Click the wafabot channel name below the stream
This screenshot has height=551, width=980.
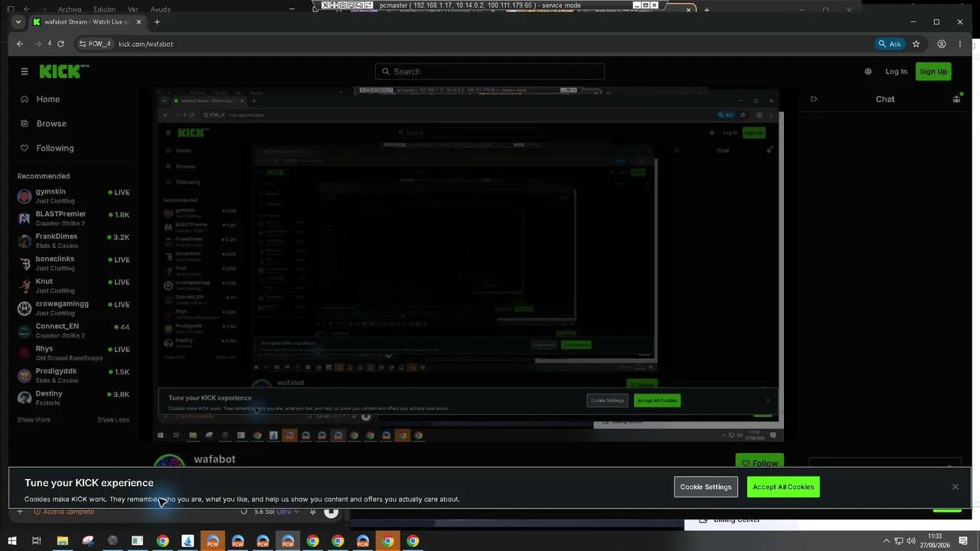(214, 459)
